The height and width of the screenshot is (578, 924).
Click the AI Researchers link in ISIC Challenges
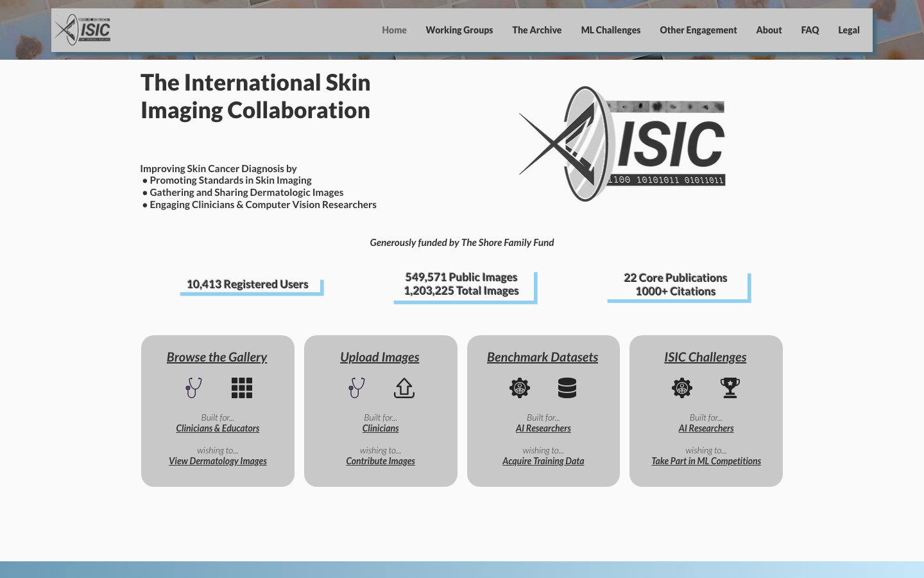click(x=706, y=428)
